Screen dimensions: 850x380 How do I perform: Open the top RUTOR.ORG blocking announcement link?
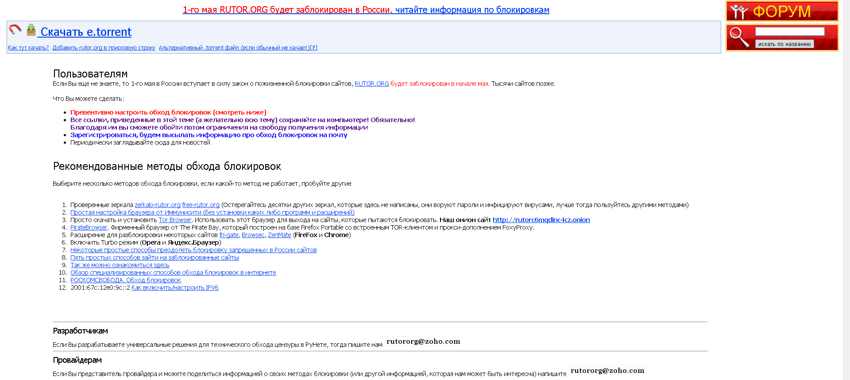[x=366, y=10]
